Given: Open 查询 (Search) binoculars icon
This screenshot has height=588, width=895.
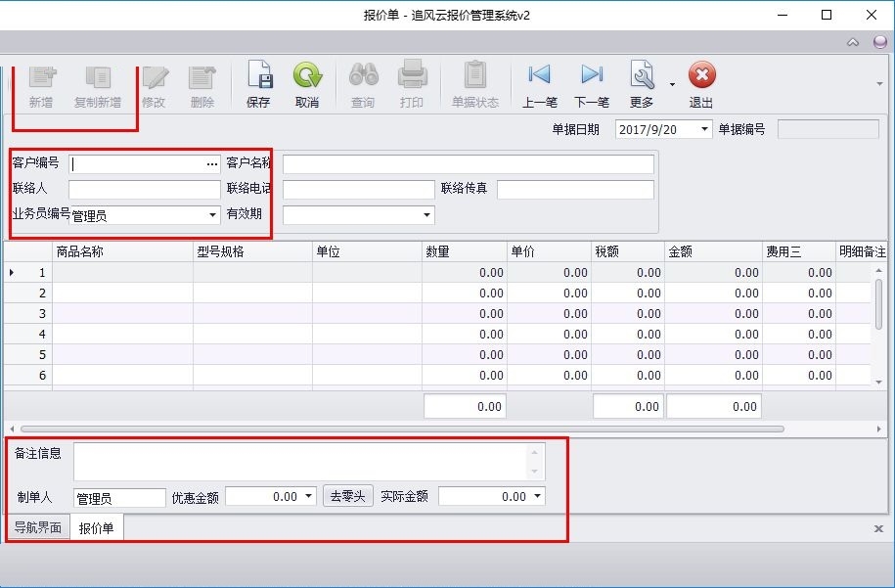Looking at the screenshot, I should click(x=363, y=75).
